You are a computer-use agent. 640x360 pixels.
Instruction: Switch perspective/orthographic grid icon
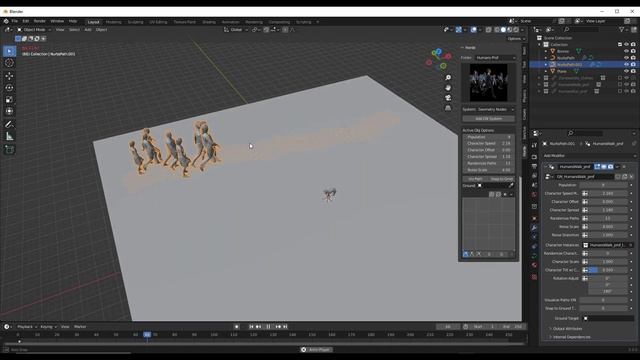pyautogui.click(x=448, y=108)
